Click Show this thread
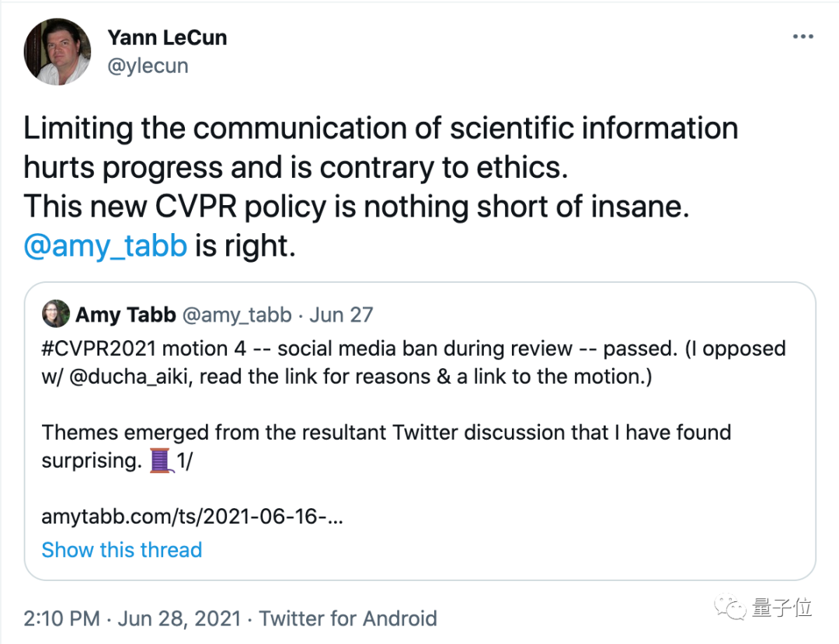The width and height of the screenshot is (839, 644). (121, 549)
